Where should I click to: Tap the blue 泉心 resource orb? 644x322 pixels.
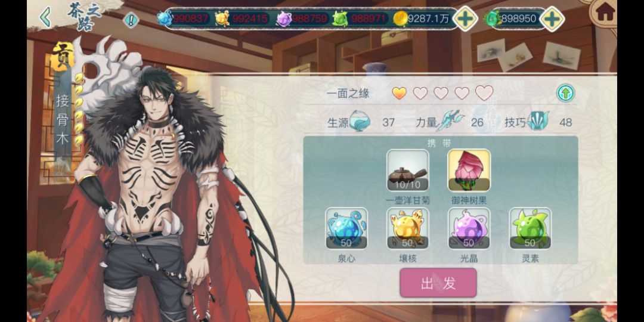(346, 228)
